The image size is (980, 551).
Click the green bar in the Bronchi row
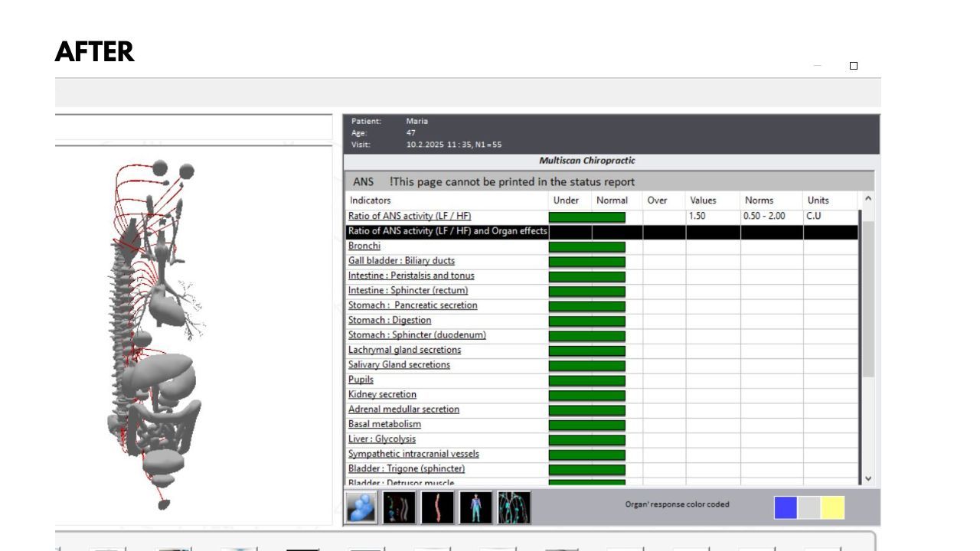pyautogui.click(x=587, y=246)
